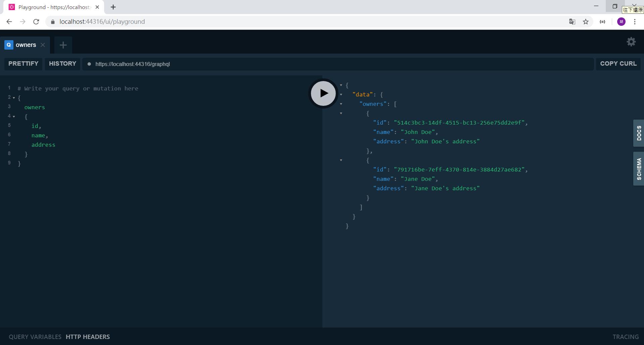Close the owners query tab

click(x=43, y=45)
